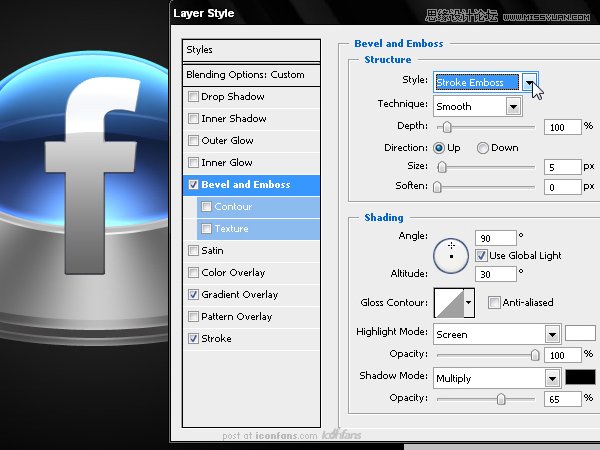Open the Pattern Overlay label

coord(236,316)
